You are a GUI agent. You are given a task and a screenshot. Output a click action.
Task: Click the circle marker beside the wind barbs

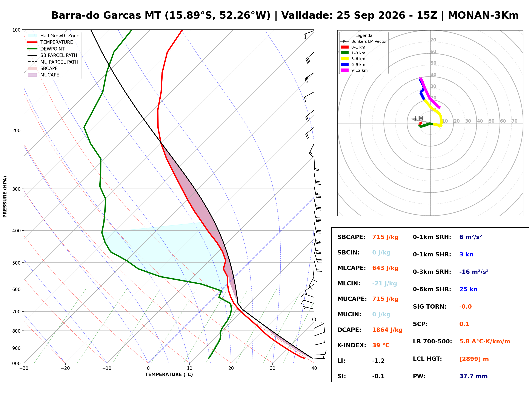click(314, 320)
